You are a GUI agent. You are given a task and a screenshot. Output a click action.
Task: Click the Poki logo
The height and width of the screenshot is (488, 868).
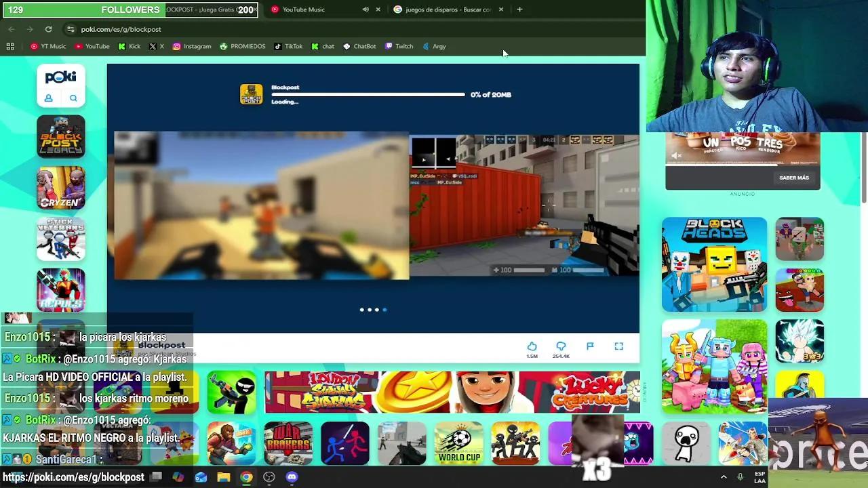[x=61, y=77]
